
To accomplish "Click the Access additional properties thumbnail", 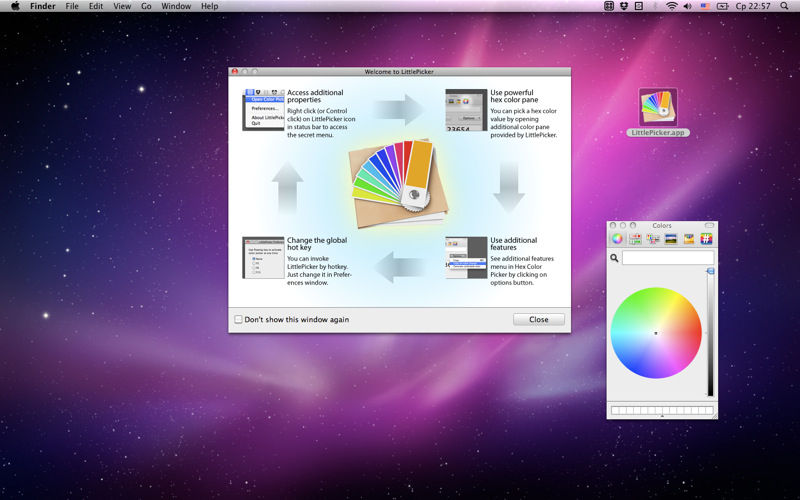I will [263, 110].
